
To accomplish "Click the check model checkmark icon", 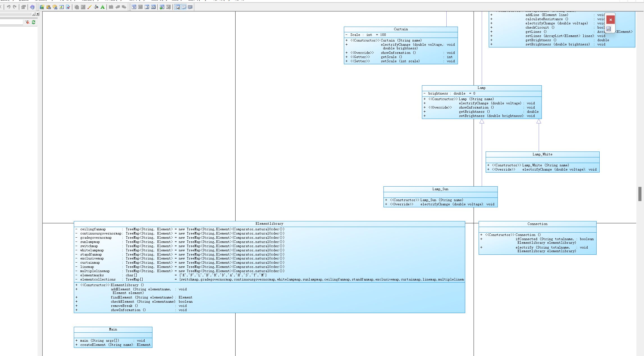I will [68, 7].
